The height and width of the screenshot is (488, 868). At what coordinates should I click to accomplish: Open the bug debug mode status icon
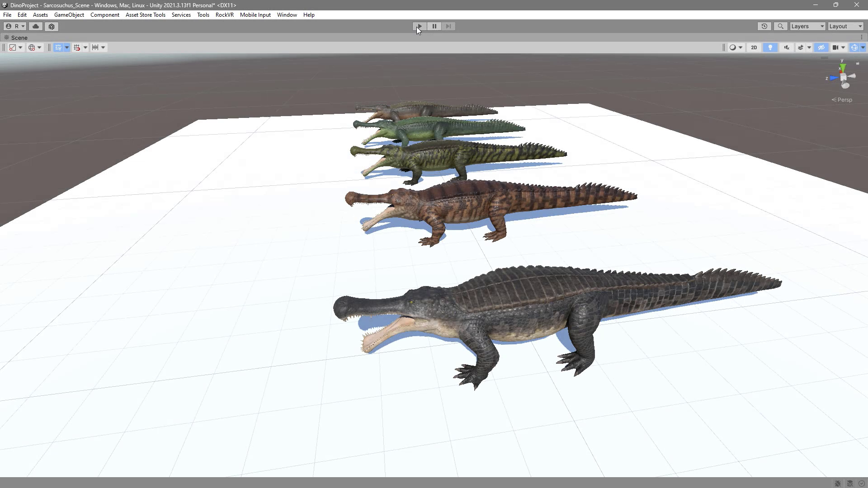coord(838,483)
